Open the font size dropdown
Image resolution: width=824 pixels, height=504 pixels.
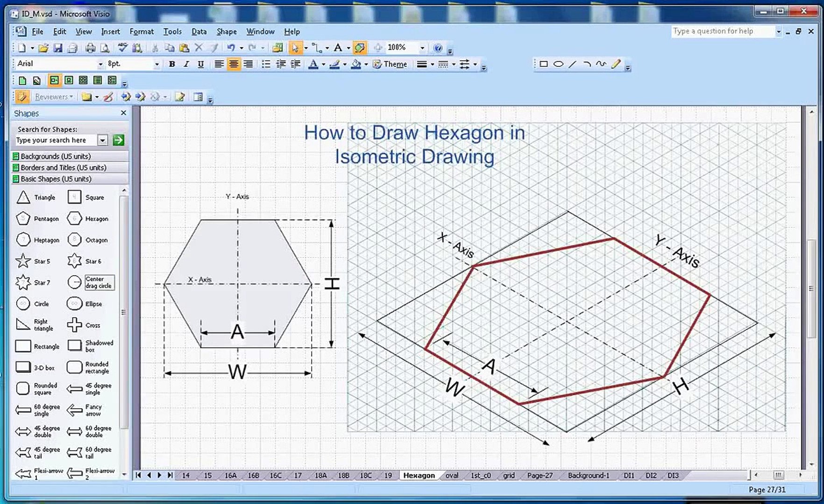tap(156, 64)
